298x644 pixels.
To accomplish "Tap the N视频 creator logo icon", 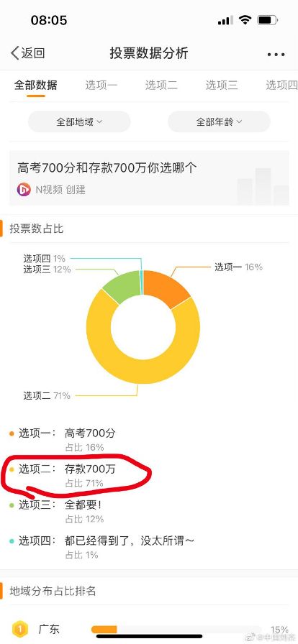I will pos(24,189).
